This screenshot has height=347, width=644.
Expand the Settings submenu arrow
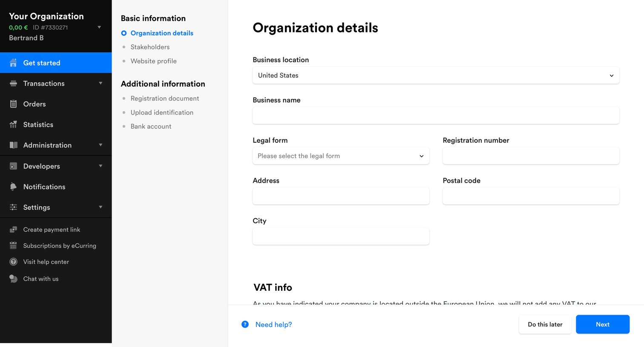click(101, 207)
